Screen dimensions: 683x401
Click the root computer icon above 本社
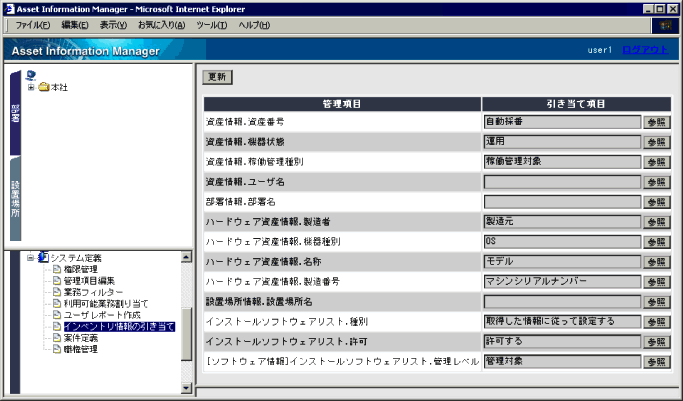[30, 75]
